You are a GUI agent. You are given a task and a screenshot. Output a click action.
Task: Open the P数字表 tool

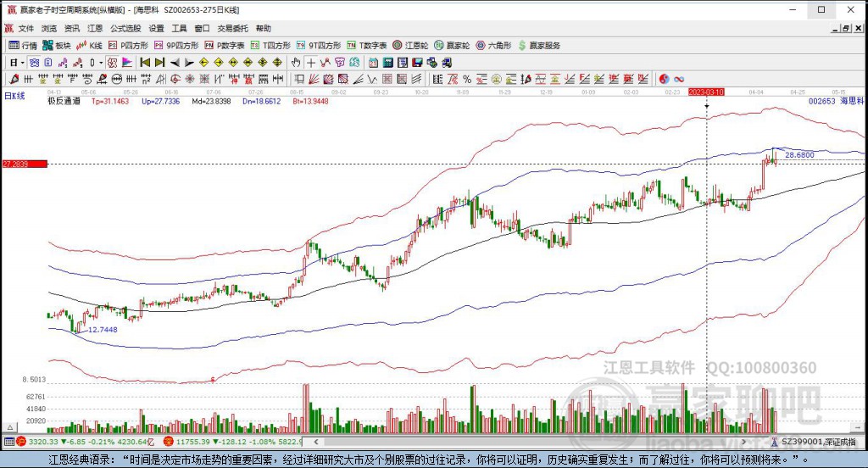[224, 46]
